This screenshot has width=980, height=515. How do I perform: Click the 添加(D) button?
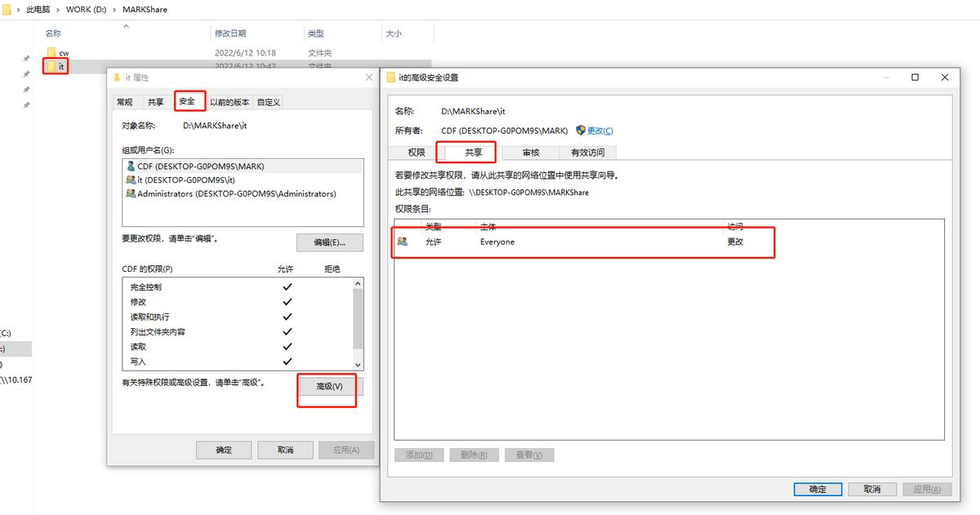pyautogui.click(x=418, y=455)
